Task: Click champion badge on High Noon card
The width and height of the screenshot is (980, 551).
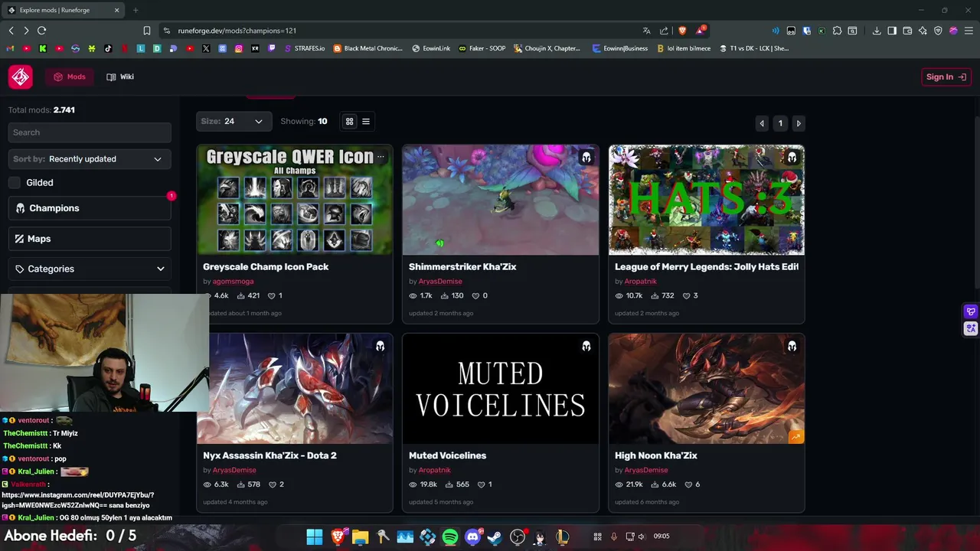Action: point(792,347)
